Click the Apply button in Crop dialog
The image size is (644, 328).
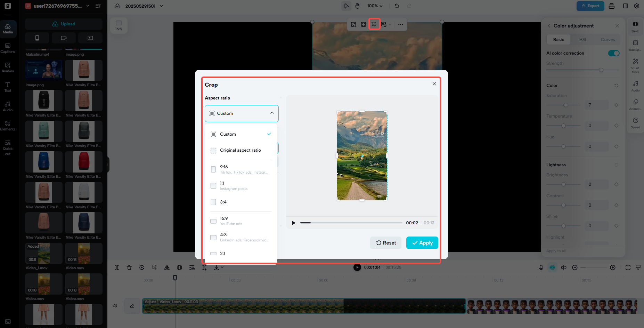422,243
